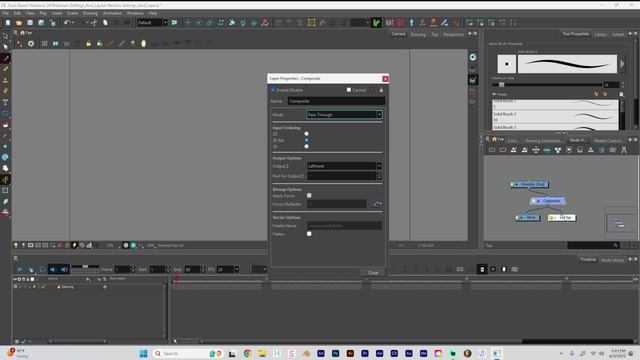
Task: Click the brush tip dot preview thumbnail
Action: pos(507,64)
